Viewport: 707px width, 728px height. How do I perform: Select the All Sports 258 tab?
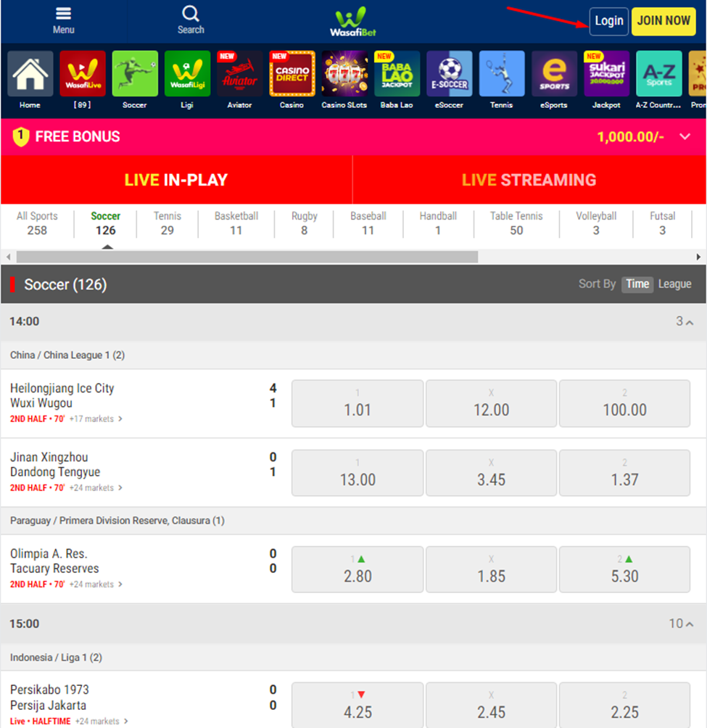[37, 223]
